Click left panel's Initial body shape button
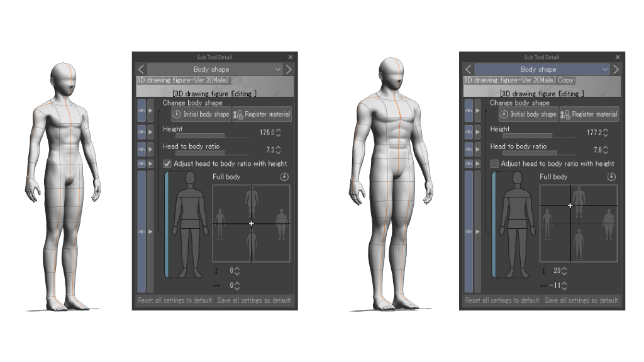This screenshot has height=362, width=644. click(x=201, y=114)
